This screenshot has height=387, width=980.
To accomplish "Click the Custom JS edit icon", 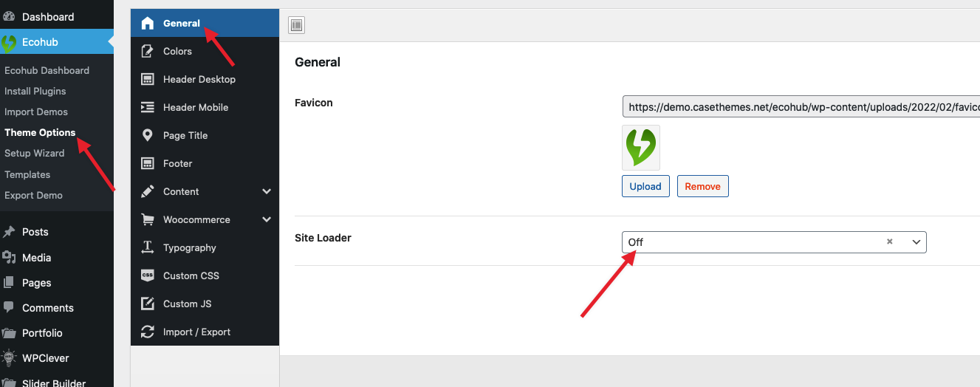I will point(148,304).
